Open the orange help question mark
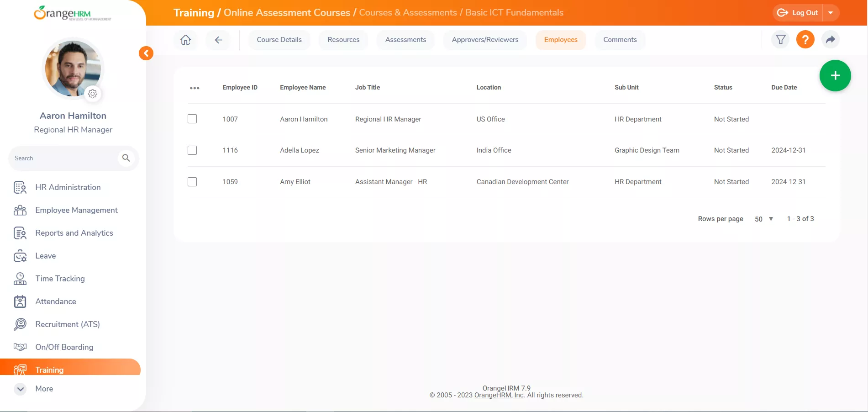The image size is (868, 412). coord(805,40)
